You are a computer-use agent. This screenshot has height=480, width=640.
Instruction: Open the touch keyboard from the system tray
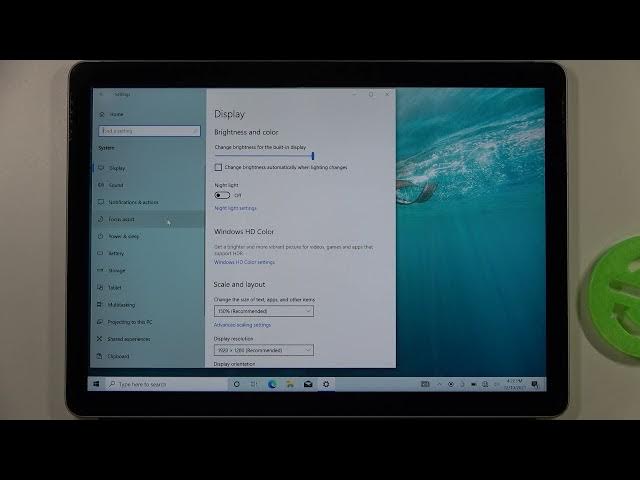pos(425,384)
